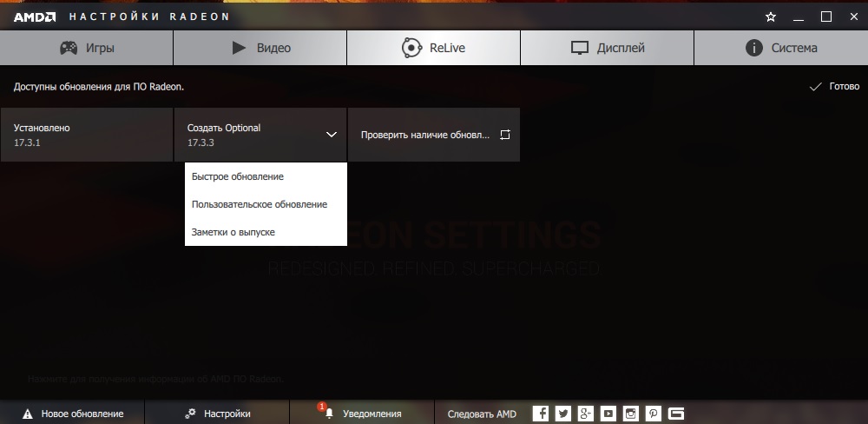Open the Система tab
The image size is (868, 424).
[781, 48]
